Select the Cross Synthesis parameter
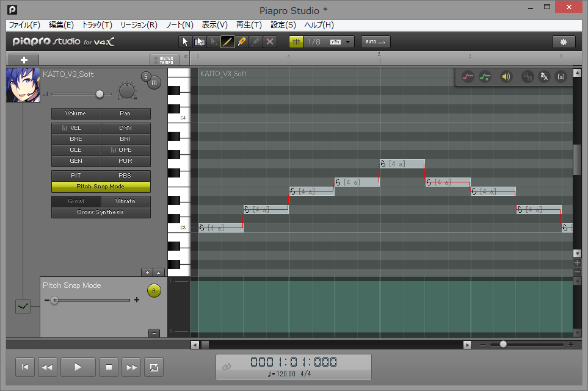This screenshot has width=588, height=391. (x=101, y=212)
